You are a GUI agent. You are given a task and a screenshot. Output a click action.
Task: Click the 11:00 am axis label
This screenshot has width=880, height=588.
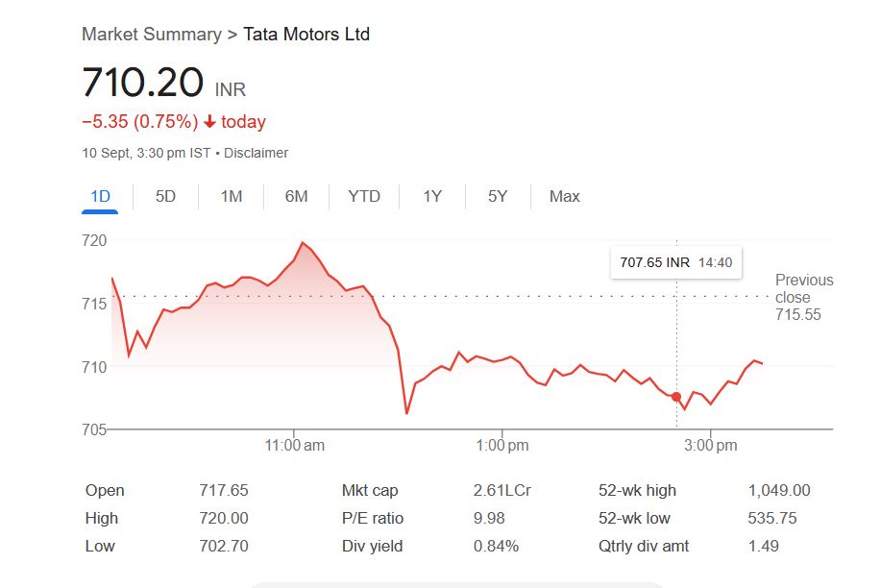[x=294, y=446]
